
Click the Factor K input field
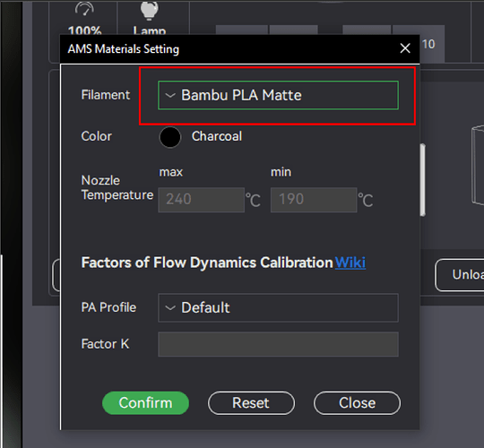tap(278, 344)
